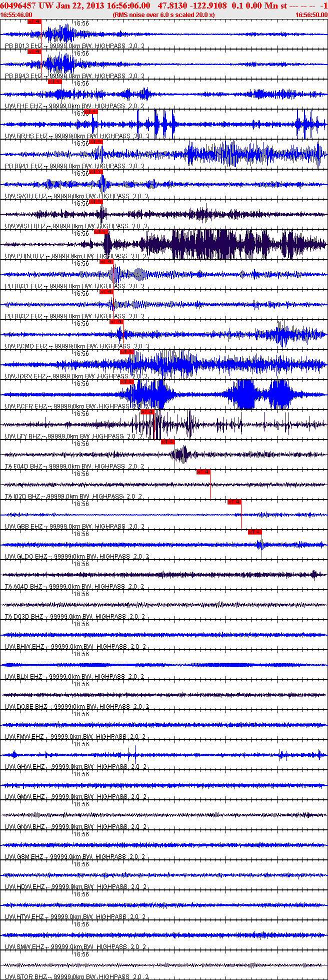328x980 pixels.
Task: Select the red pick flag on the TA F04D trace
Action: point(167,442)
